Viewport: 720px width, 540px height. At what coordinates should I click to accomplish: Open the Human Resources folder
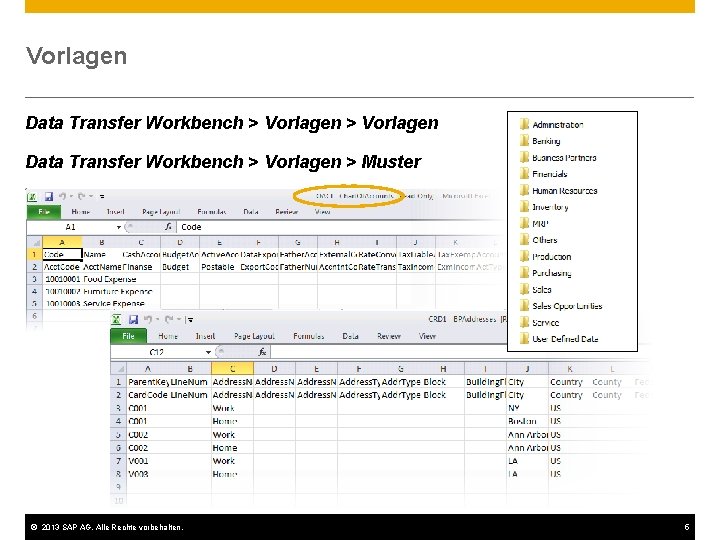[558, 191]
